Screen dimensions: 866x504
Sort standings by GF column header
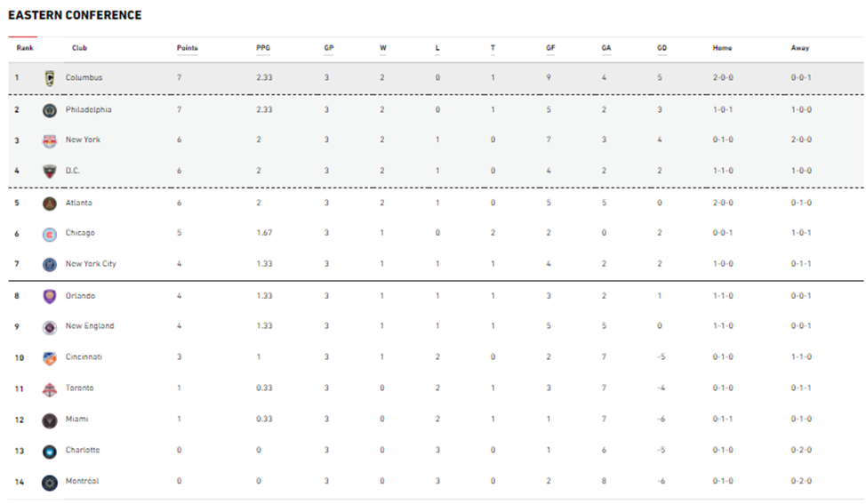pyautogui.click(x=550, y=48)
